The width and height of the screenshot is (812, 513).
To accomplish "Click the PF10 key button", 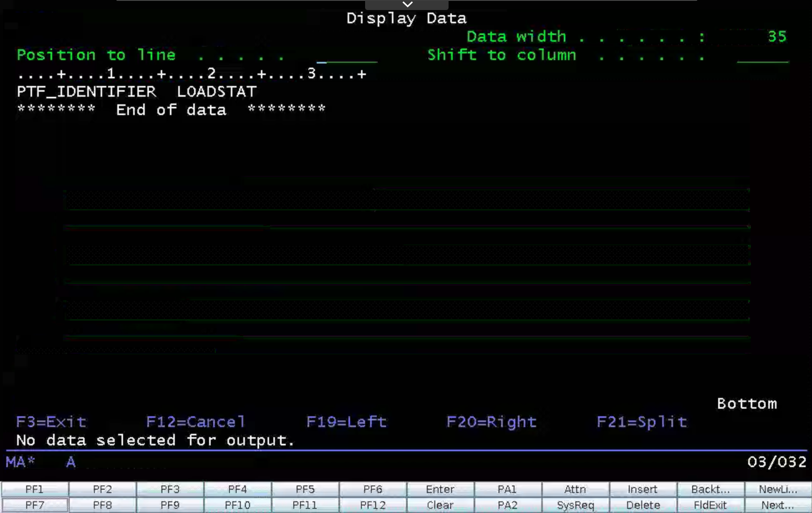I will click(237, 505).
